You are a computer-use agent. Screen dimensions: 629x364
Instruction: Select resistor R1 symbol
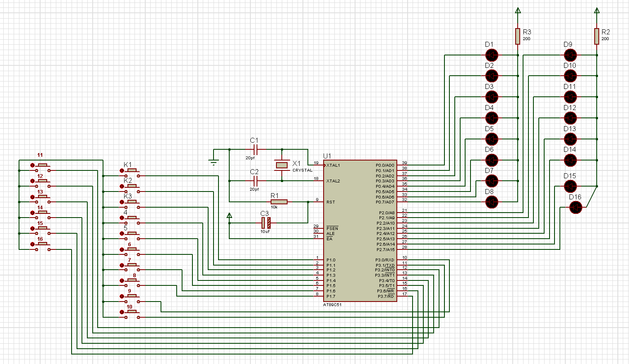pos(279,202)
